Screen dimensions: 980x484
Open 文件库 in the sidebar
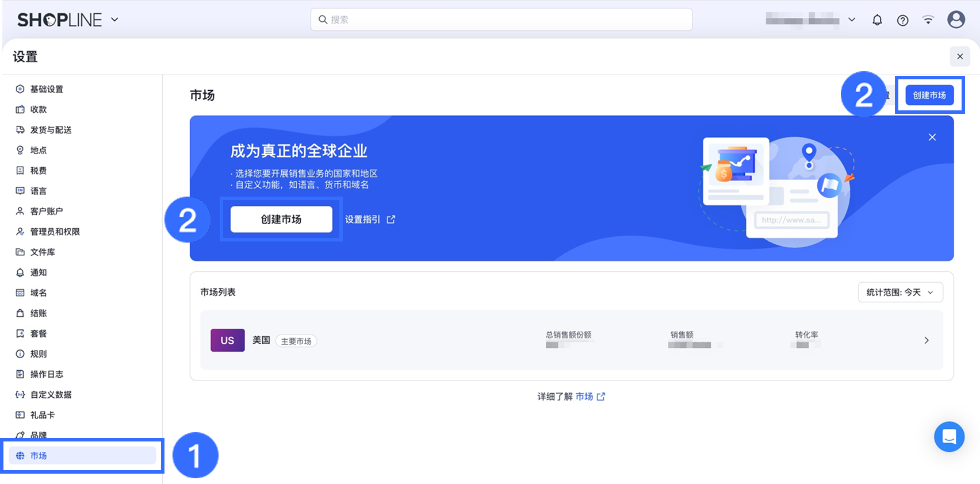[83, 252]
